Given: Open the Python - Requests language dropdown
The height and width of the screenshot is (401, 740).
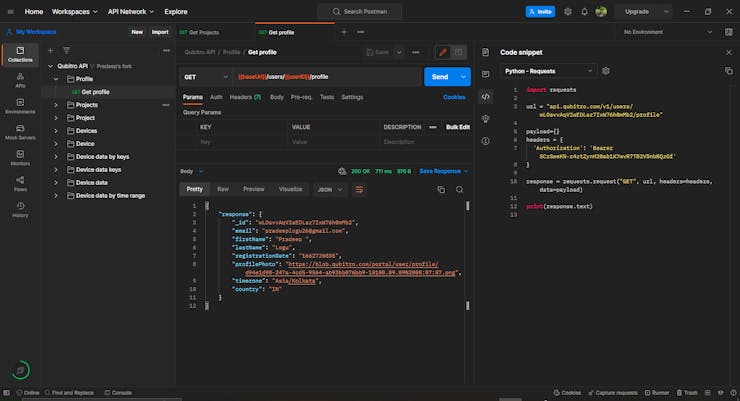Looking at the screenshot, I should (548, 71).
